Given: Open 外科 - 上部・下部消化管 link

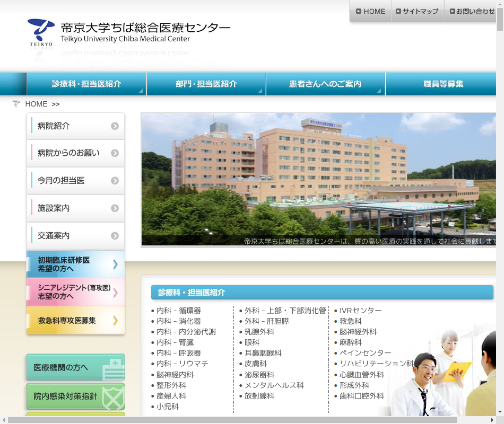Looking at the screenshot, I should pos(285,311).
